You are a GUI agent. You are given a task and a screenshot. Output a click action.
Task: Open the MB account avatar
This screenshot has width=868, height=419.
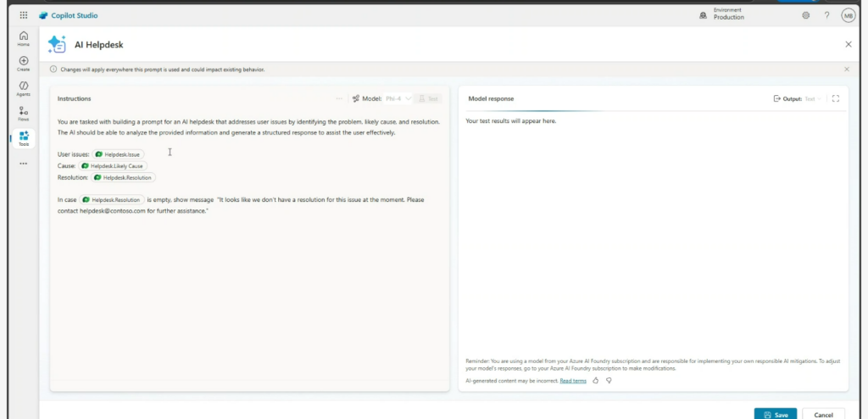tap(848, 15)
